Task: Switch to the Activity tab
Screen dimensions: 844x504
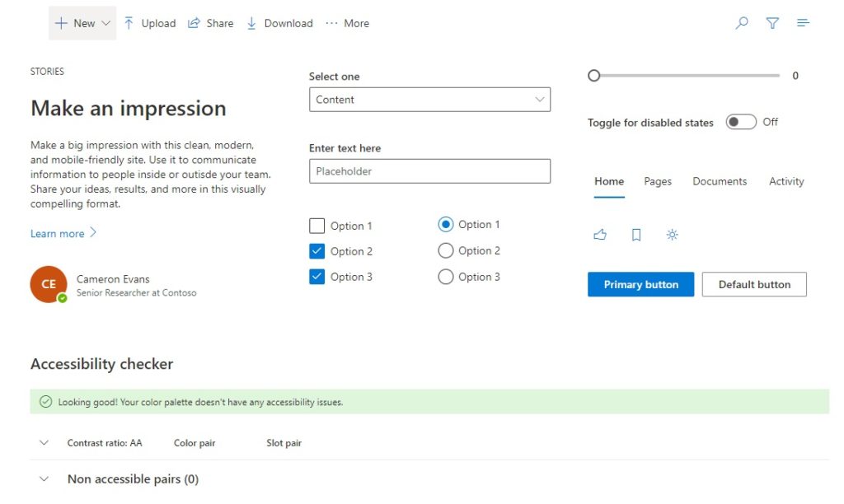Action: (786, 181)
